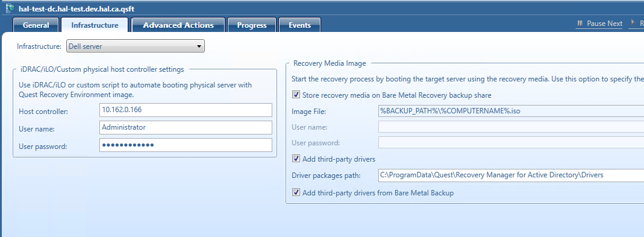The width and height of the screenshot is (644, 237).
Task: Click the Driver packages path label
Action: (326, 175)
